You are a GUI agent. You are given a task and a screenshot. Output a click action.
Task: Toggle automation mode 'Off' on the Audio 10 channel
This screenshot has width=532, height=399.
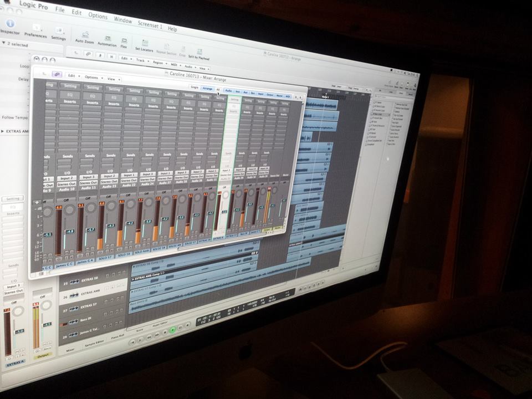pos(66,200)
